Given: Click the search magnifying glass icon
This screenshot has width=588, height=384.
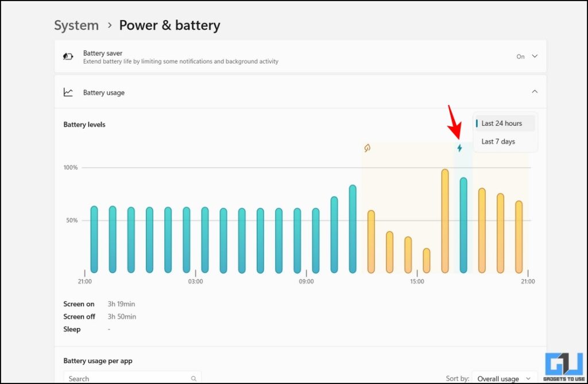Looking at the screenshot, I should pos(194,378).
